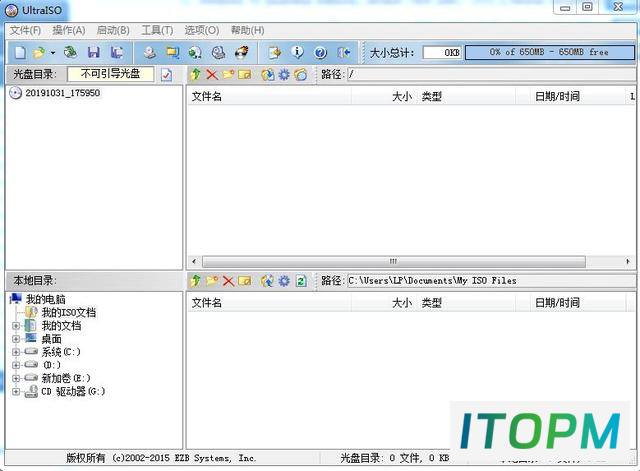Click the rename icon in disc pane toolbar
The height and width of the screenshot is (471, 640).
coord(244,75)
